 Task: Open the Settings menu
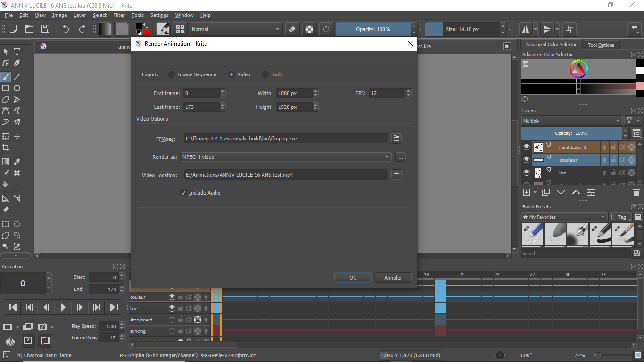click(x=159, y=15)
